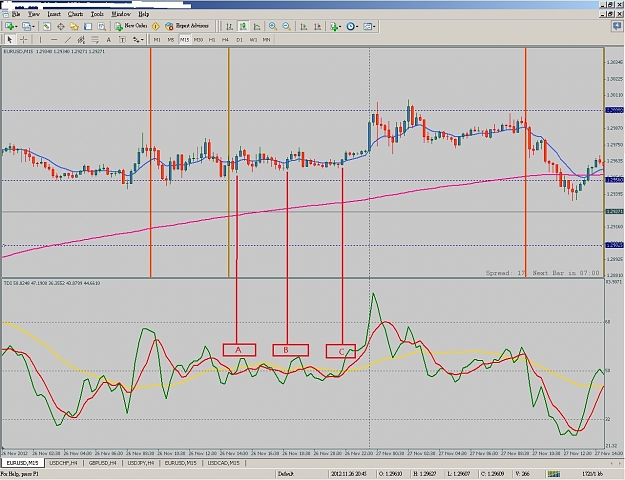
Task: Click the connection status bars icon
Action: [x=554, y=474]
